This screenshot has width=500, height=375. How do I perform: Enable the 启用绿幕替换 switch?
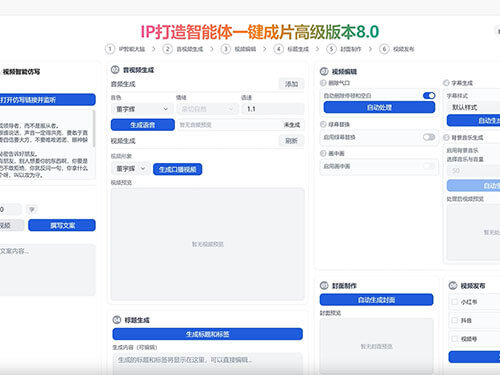coord(429,137)
